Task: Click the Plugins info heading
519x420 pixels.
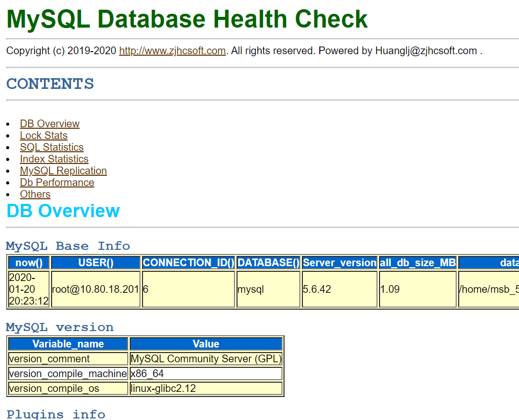Action: [x=56, y=414]
